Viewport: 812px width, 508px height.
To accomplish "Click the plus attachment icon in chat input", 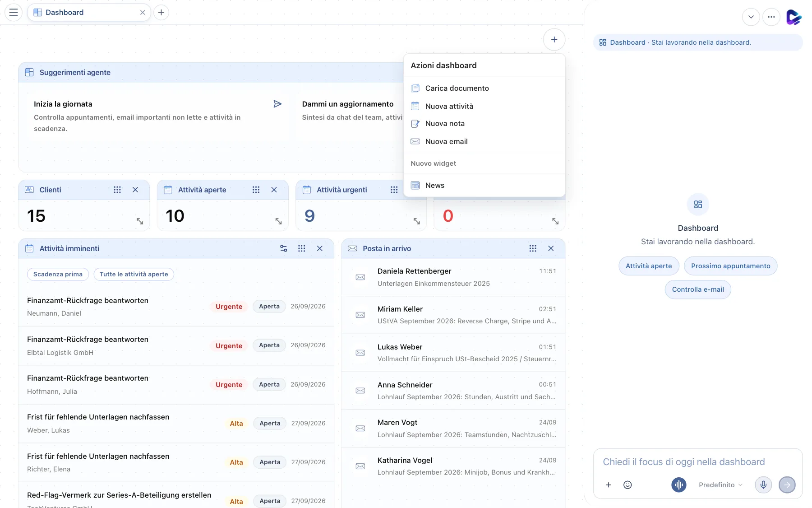I will (x=608, y=485).
